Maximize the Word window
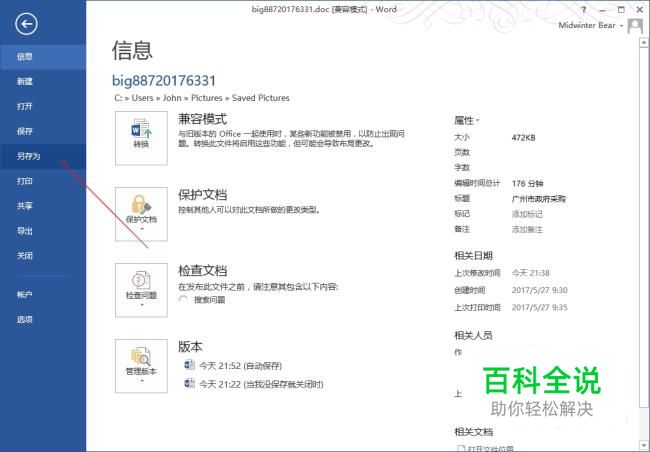The image size is (650, 452). (621, 10)
